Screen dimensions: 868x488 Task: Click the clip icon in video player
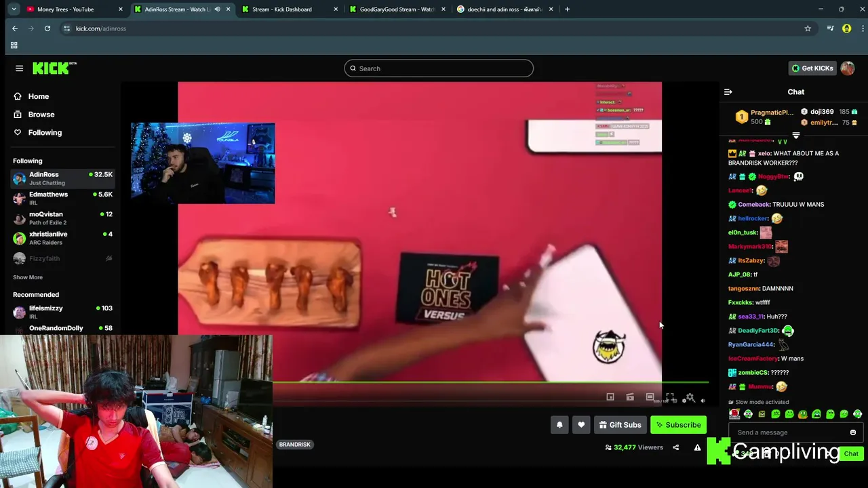[630, 397]
